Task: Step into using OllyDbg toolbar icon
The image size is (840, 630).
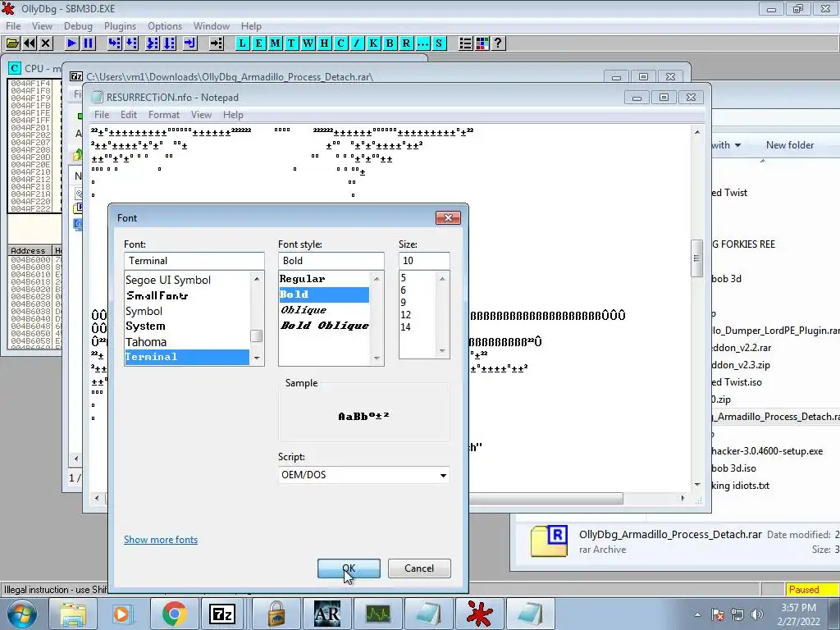Action: [x=114, y=43]
